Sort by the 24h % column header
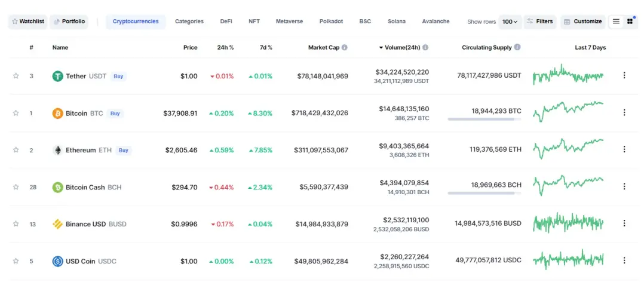Screen dimensions: 644x282 point(225,48)
